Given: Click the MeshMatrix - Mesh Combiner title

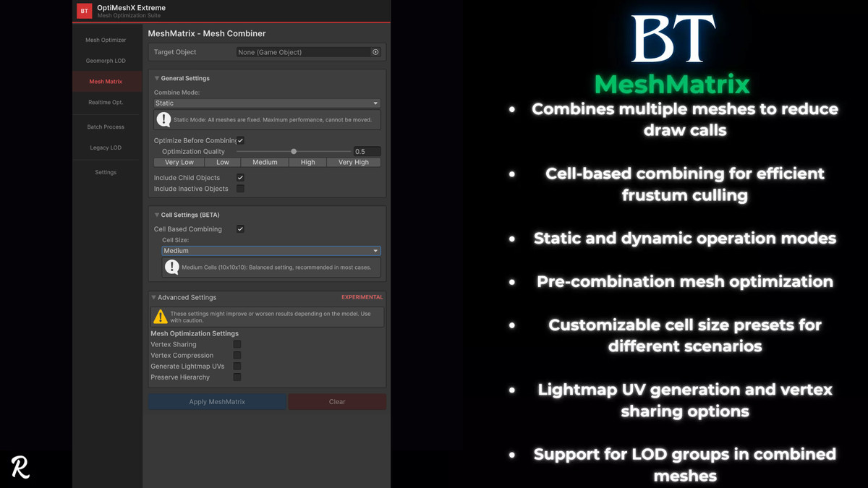Looking at the screenshot, I should pyautogui.click(x=207, y=33).
